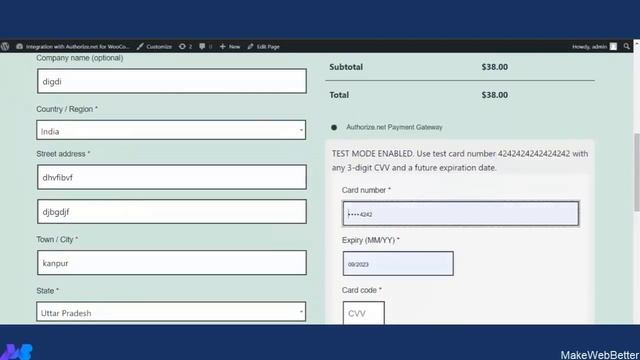Click the 'Town / City *' label
The height and width of the screenshot is (360, 640).
coord(57,240)
